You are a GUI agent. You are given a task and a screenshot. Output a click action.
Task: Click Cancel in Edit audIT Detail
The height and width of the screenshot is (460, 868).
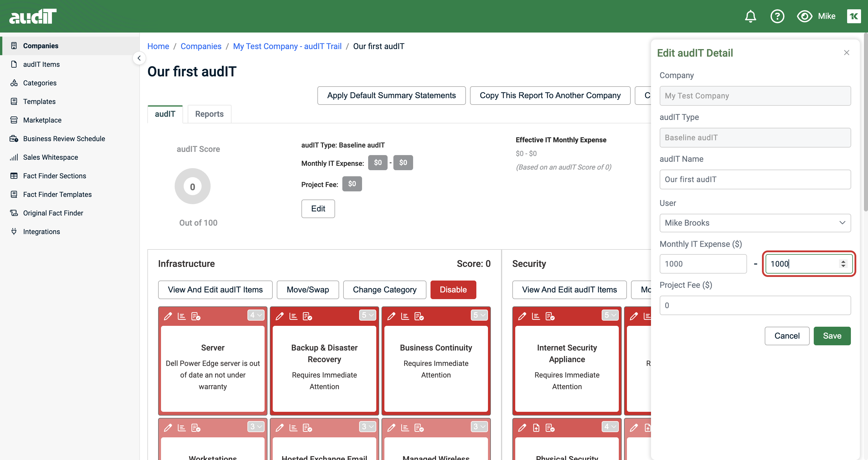(787, 336)
